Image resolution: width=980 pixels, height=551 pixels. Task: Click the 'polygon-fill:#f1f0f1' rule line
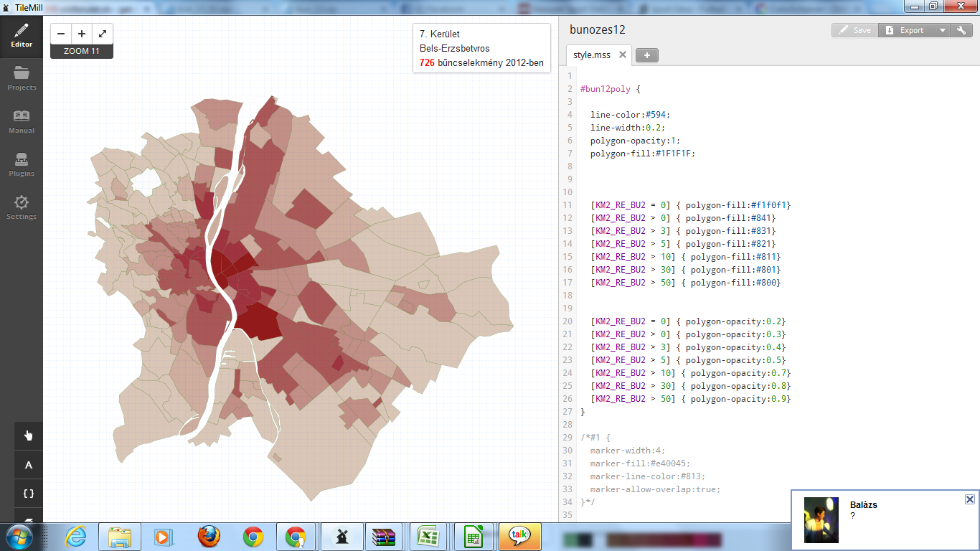tap(691, 205)
